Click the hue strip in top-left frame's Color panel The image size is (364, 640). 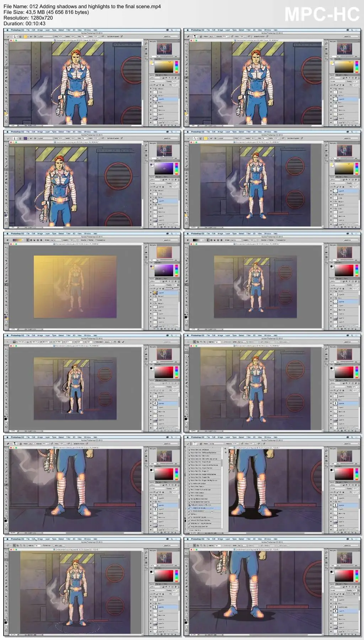click(177, 67)
